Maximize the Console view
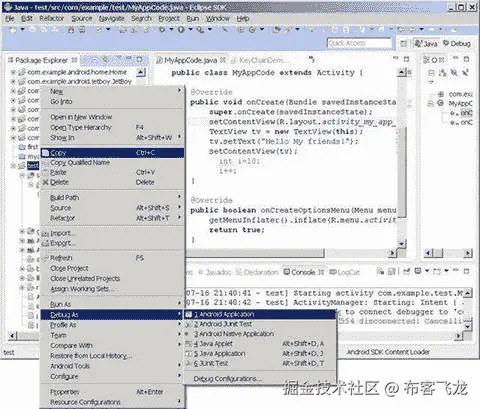 (466, 271)
